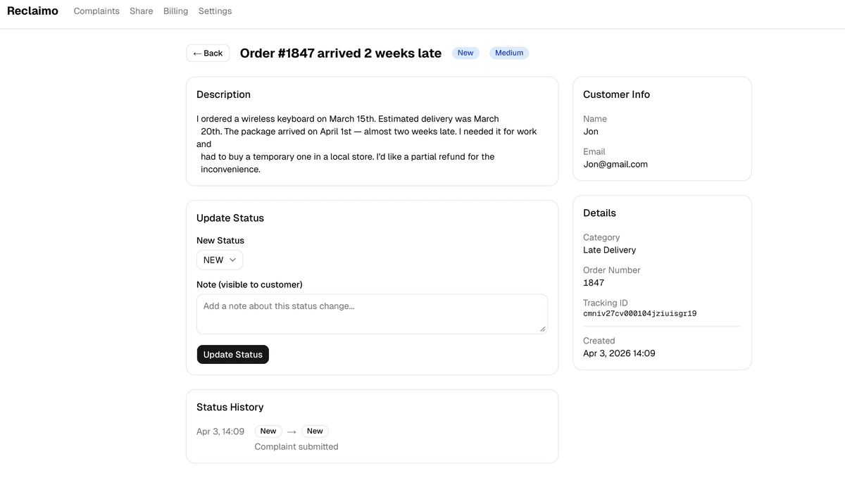Select the customer name Jon
The image size is (845, 504).
click(x=591, y=132)
